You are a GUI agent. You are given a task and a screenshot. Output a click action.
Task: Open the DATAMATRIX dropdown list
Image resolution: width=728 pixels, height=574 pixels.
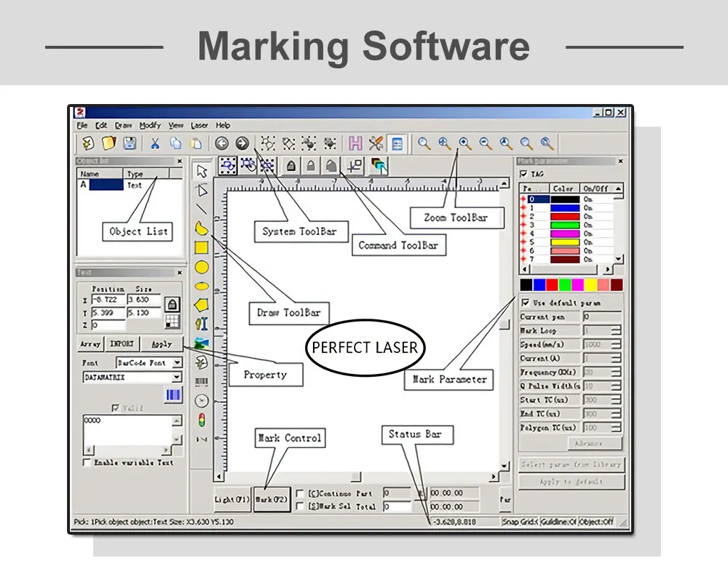tap(176, 378)
